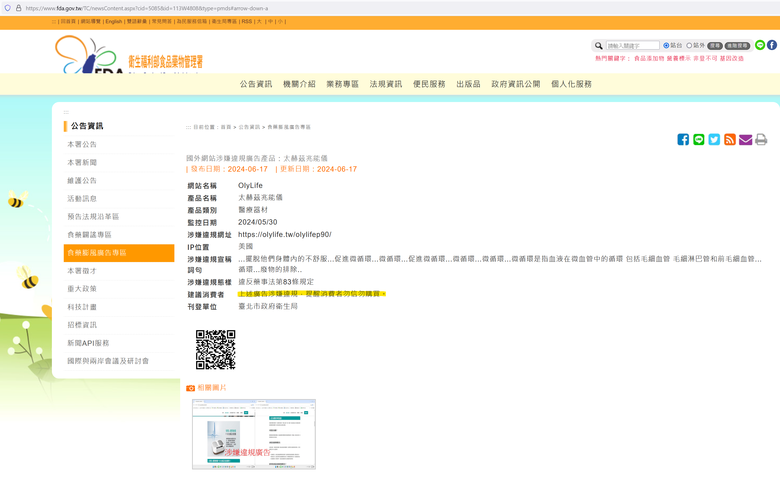780x480 pixels.
Task: Click 雙語辭彙 in top bar
Action: pos(137,21)
